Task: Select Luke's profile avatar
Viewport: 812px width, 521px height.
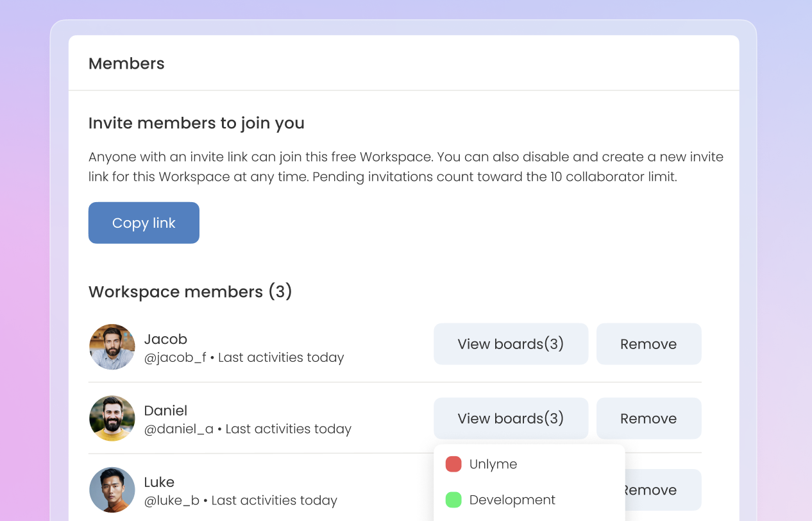Action: tap(112, 490)
